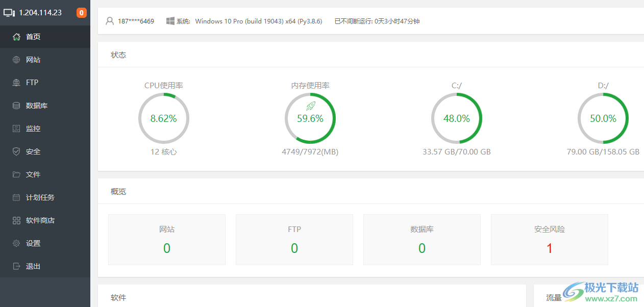Open the 数据库 menu item
The image size is (644, 307).
coord(45,106)
